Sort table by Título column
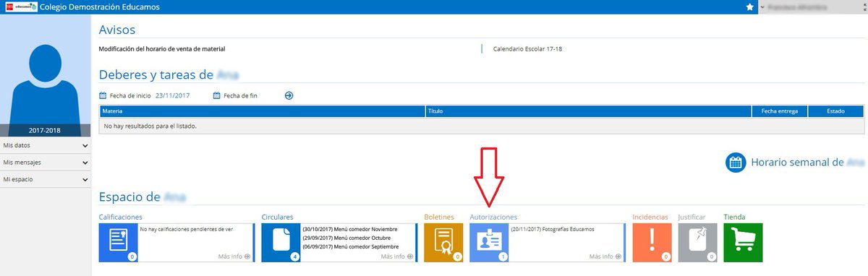Image resolution: width=868 pixels, height=276 pixels. point(589,111)
